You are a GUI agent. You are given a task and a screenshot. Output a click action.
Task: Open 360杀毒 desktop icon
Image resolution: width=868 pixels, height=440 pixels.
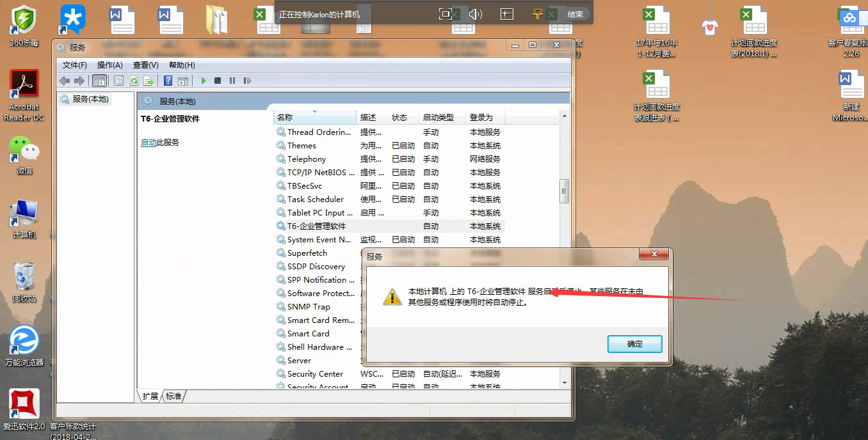tap(24, 26)
